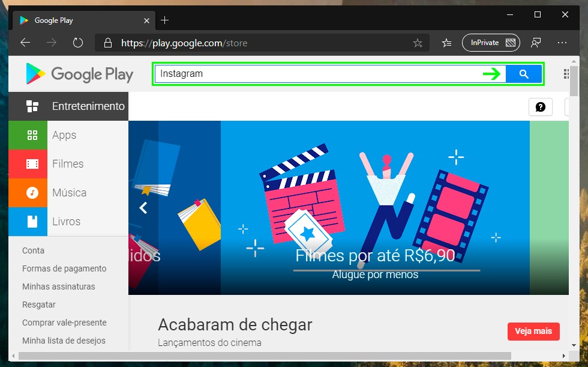Select the Google Play browser tab
This screenshot has width=588, height=367.
83,20
